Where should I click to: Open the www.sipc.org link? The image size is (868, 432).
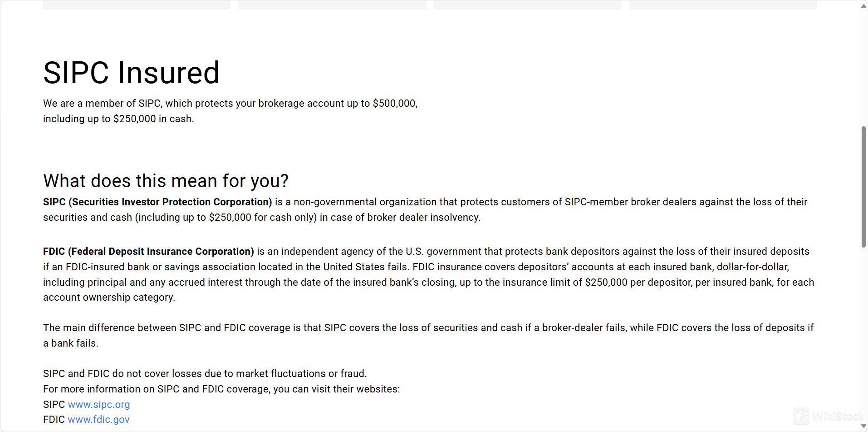98,404
